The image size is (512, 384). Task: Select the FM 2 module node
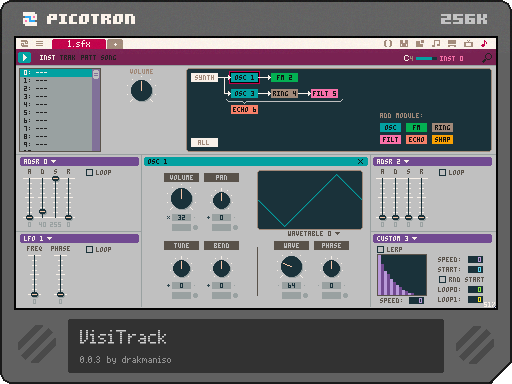pyautogui.click(x=284, y=78)
